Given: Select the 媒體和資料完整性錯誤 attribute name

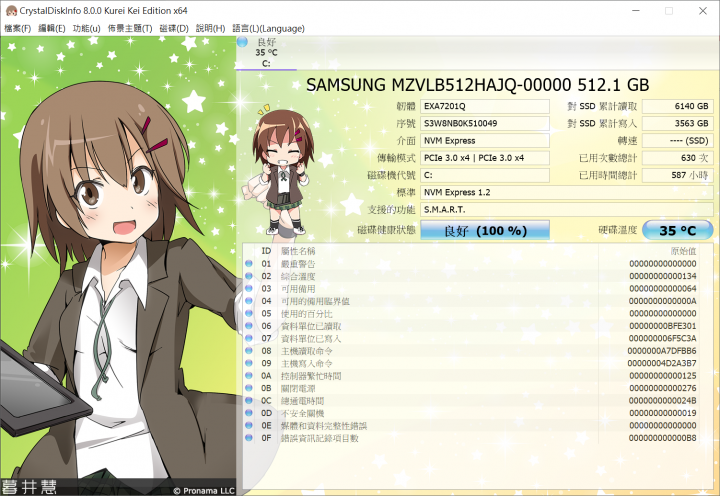Looking at the screenshot, I should coord(324,425).
